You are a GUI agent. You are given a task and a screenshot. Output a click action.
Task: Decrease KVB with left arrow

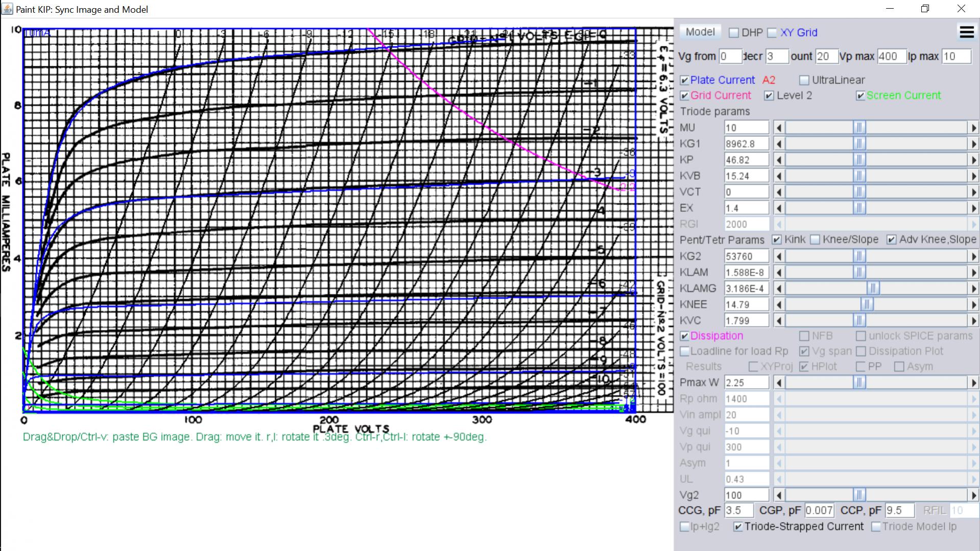coord(779,176)
